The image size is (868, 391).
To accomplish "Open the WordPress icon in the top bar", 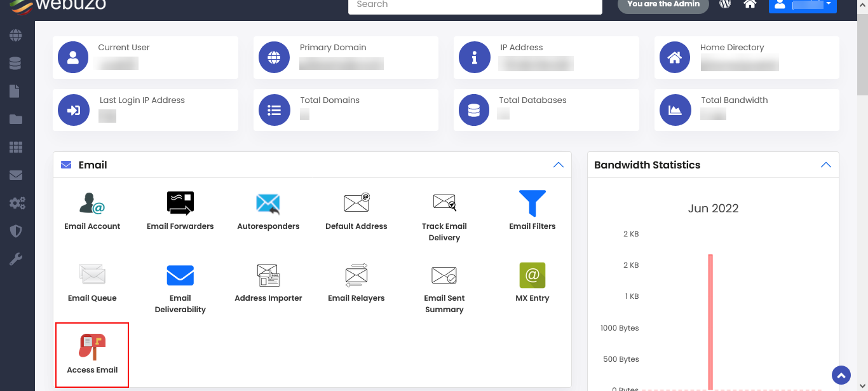I will 724,4.
